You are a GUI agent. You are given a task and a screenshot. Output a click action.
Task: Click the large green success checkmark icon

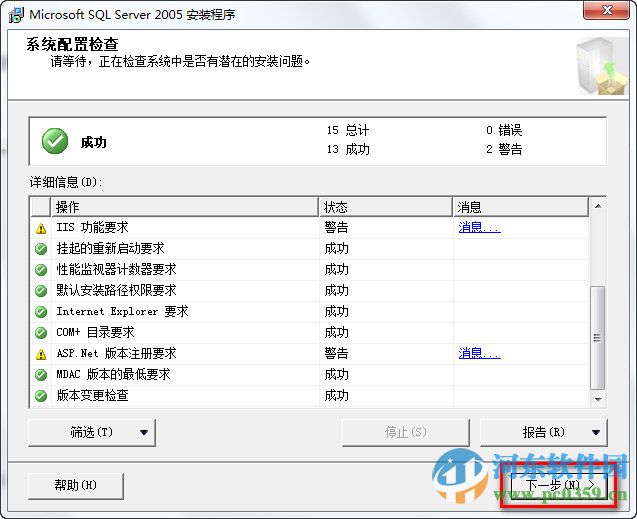55,141
